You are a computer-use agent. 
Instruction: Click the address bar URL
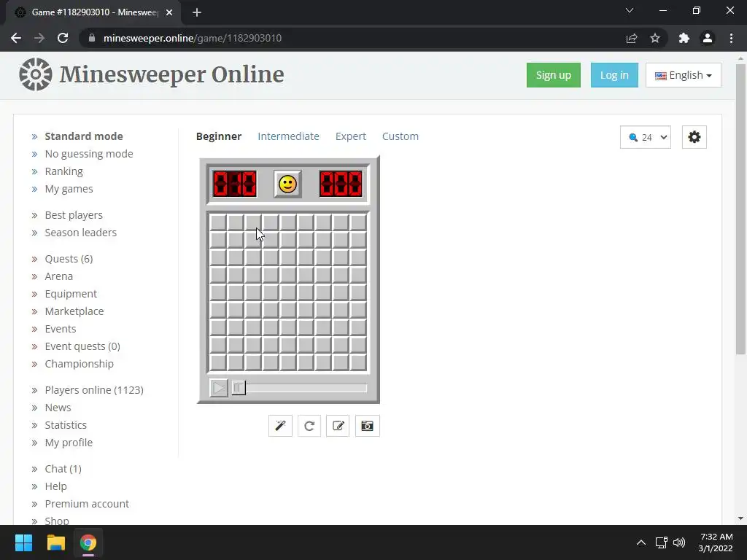(x=193, y=38)
